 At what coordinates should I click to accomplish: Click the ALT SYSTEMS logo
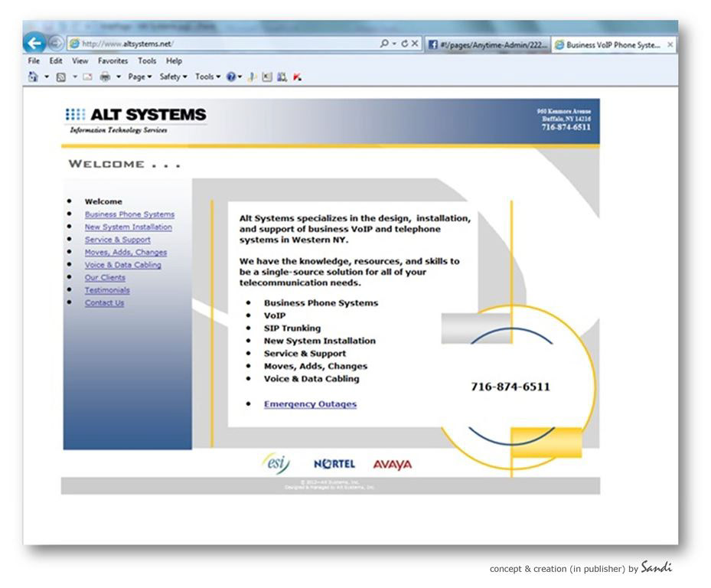pos(136,115)
